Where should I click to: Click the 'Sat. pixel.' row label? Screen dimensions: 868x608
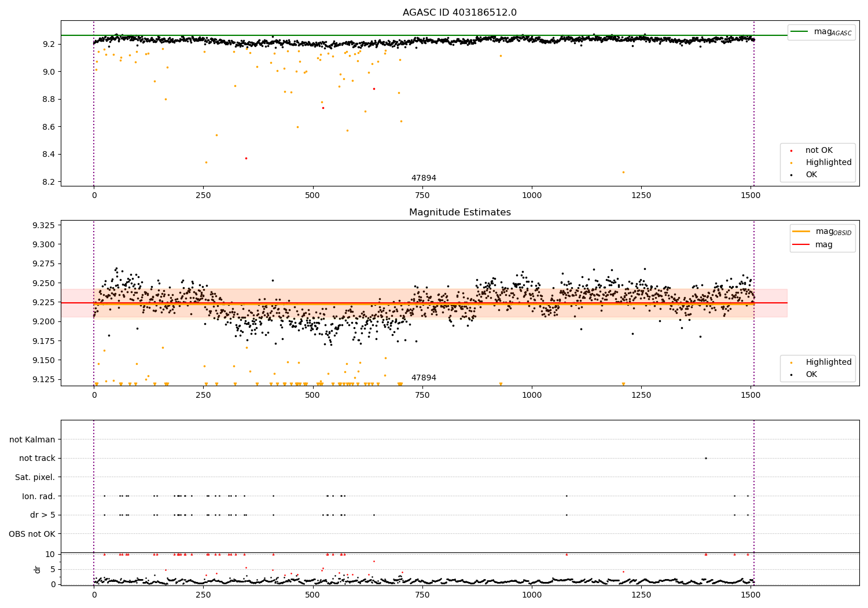tap(35, 477)
